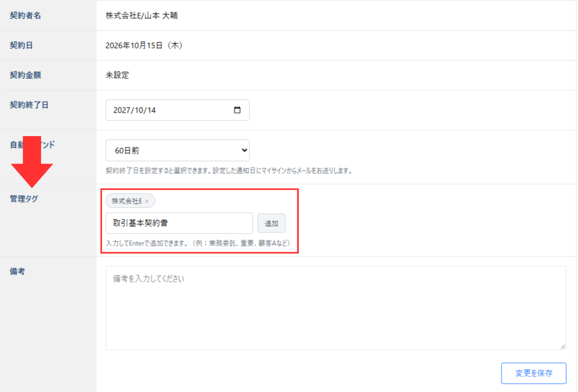578x392 pixels.
Task: Click the 契約者名 row label
Action: 25,16
